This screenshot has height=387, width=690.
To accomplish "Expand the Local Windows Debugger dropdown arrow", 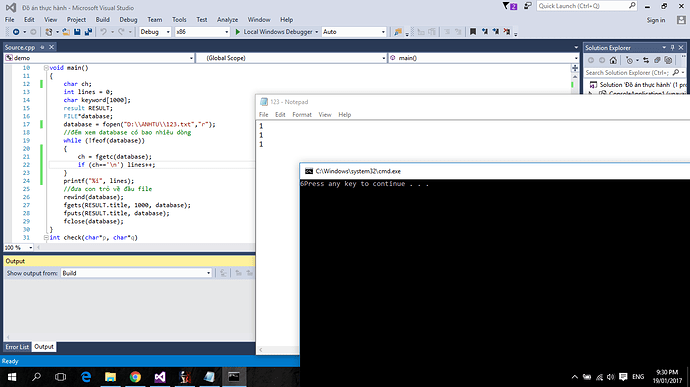I will [x=316, y=32].
